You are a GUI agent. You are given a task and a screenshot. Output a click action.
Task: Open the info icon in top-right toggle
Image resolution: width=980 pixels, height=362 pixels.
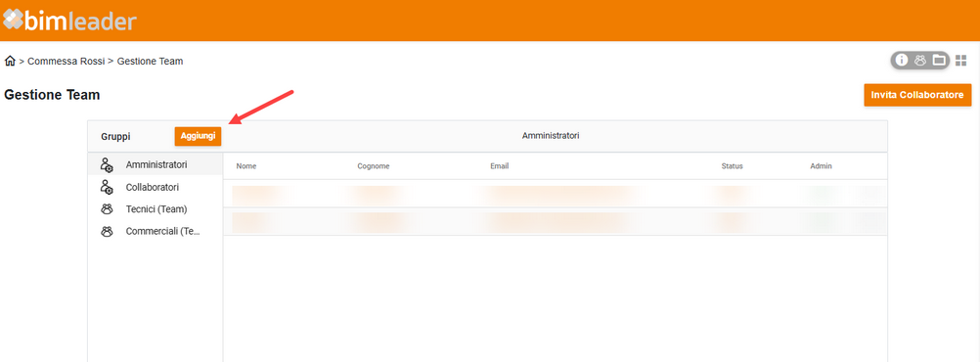pyautogui.click(x=901, y=60)
